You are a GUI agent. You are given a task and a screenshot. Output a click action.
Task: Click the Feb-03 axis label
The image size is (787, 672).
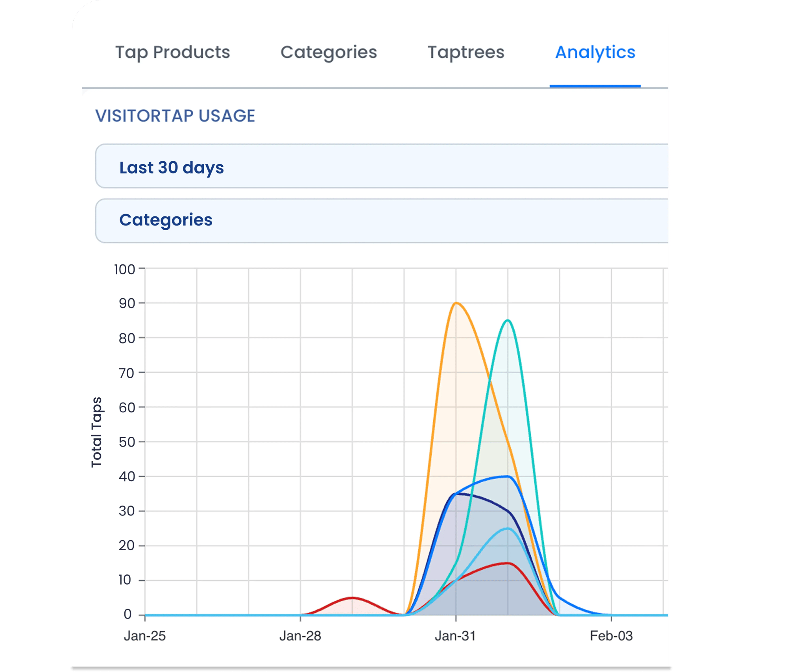(x=611, y=636)
